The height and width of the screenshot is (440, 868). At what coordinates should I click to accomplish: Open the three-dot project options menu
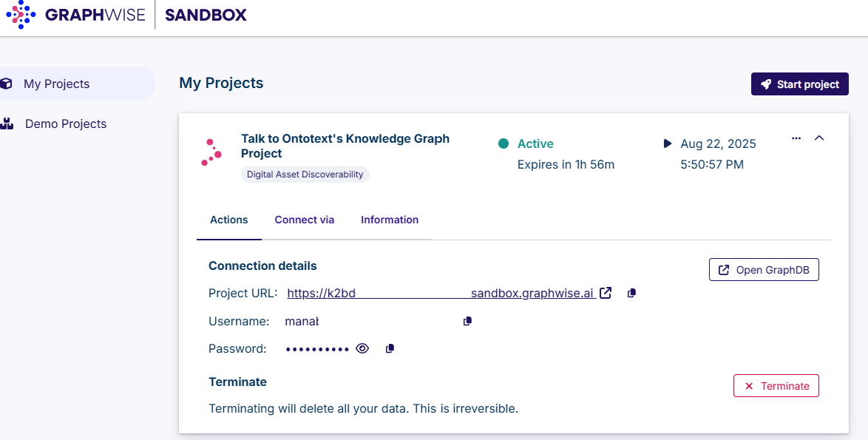coord(796,138)
